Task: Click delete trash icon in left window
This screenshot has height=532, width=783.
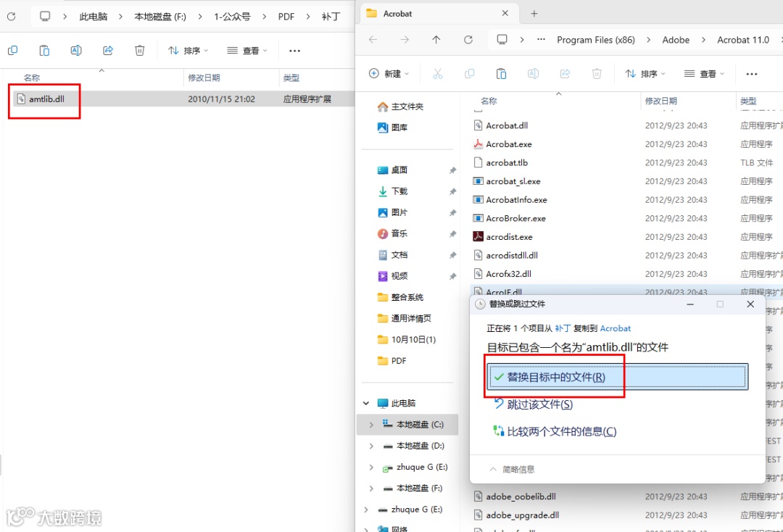Action: click(140, 50)
